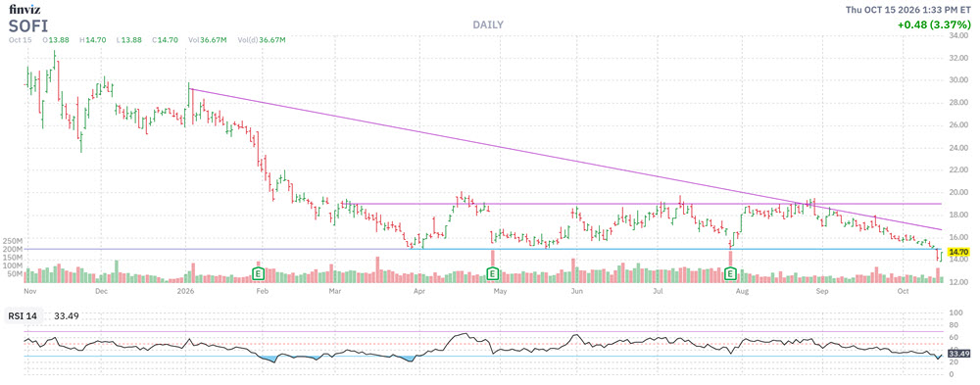Click the H 14.70 high value
Image resolution: width=980 pixels, height=385 pixels.
click(93, 40)
